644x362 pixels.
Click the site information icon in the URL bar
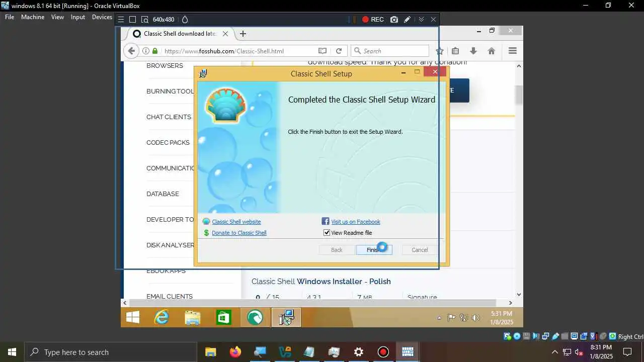point(145,51)
